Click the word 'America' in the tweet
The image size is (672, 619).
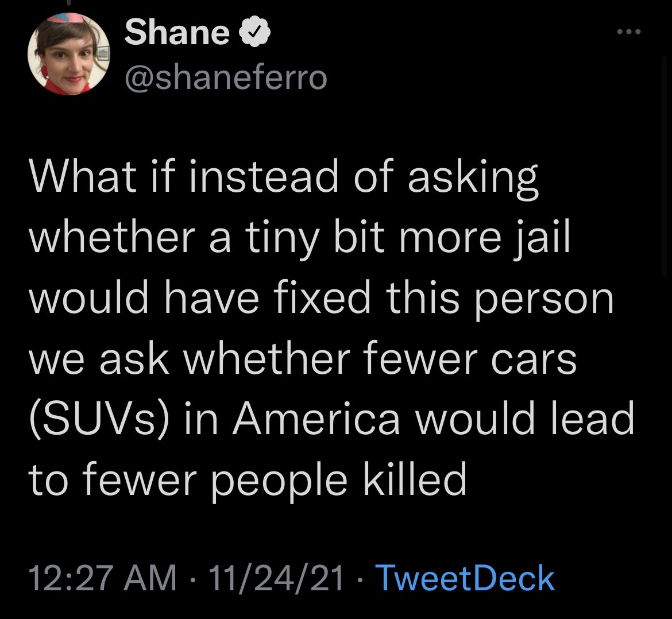point(316,419)
